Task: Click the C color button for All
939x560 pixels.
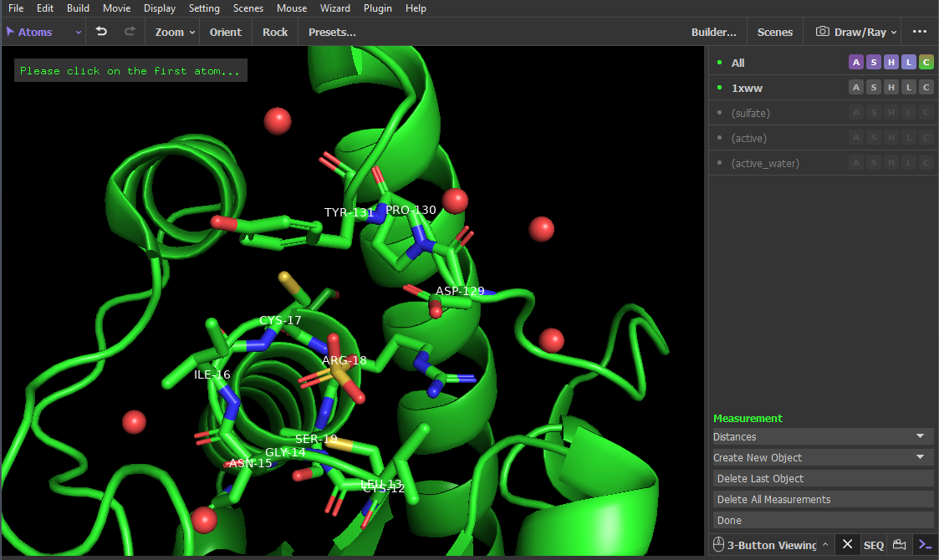Action: click(926, 63)
